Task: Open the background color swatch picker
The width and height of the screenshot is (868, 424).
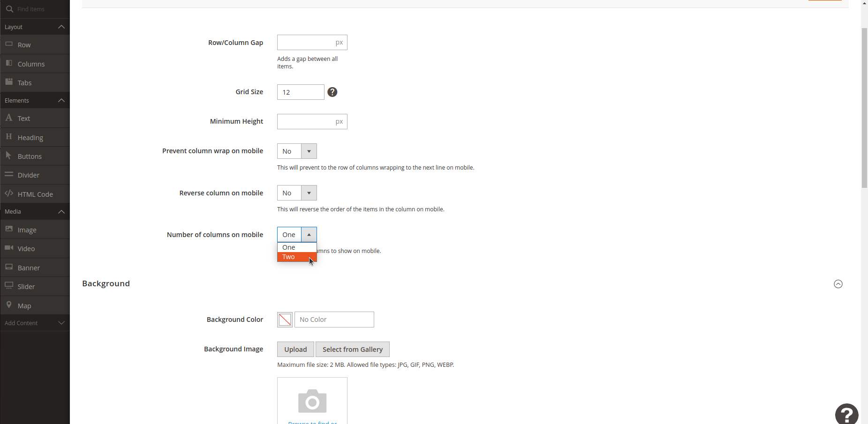Action: click(285, 320)
